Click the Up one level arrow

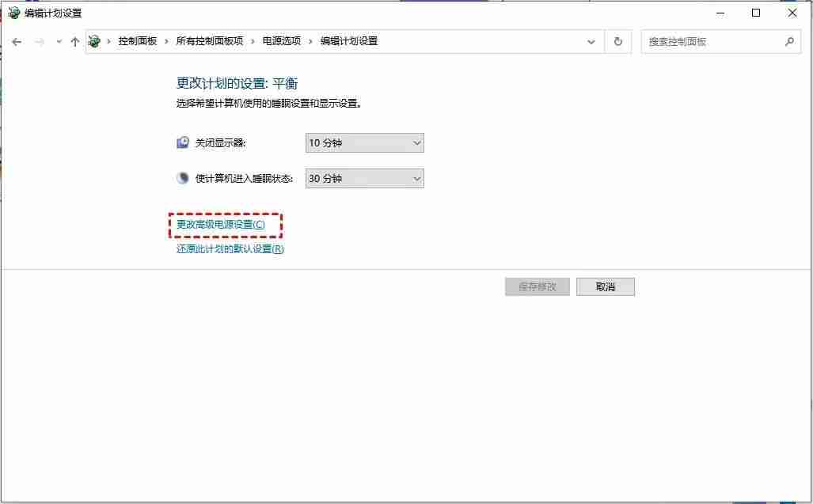(x=75, y=41)
